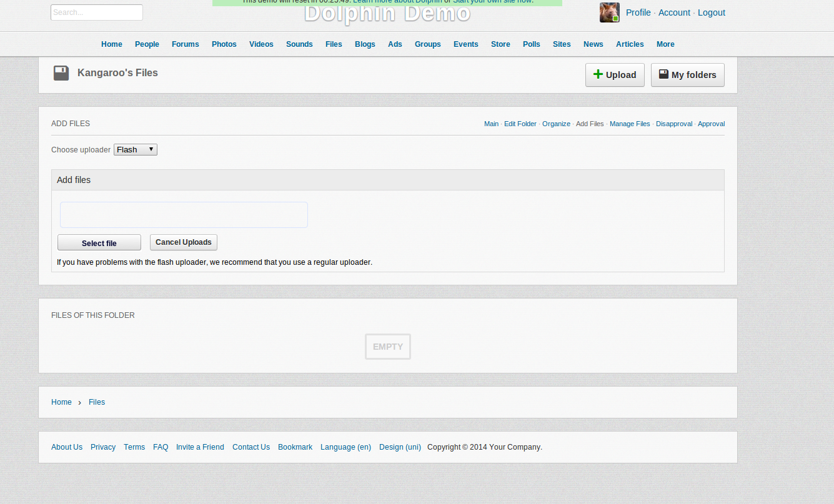Screen dimensions: 834x504
Task: Navigate to Sounds
Action: point(299,44)
